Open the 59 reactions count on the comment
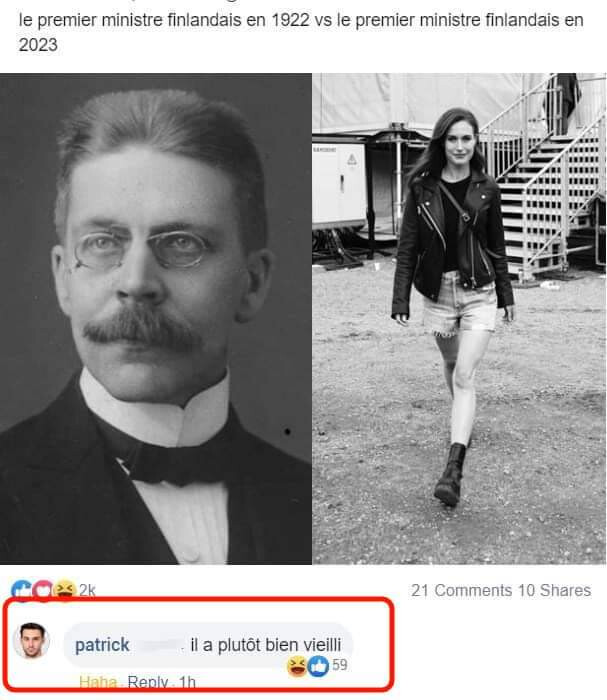 pyautogui.click(x=340, y=665)
